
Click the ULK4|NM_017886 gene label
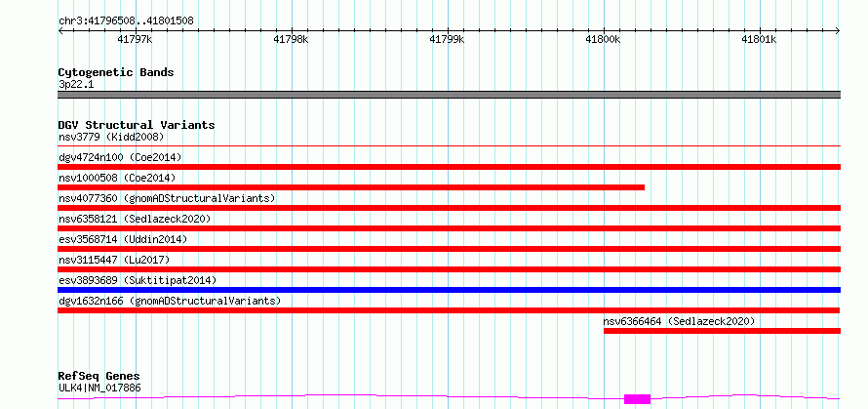tap(99, 388)
